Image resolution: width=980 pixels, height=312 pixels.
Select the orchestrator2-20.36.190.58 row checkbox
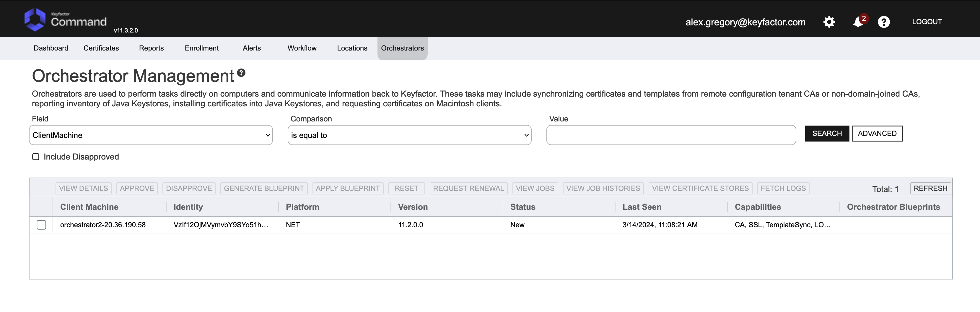coord(41,225)
